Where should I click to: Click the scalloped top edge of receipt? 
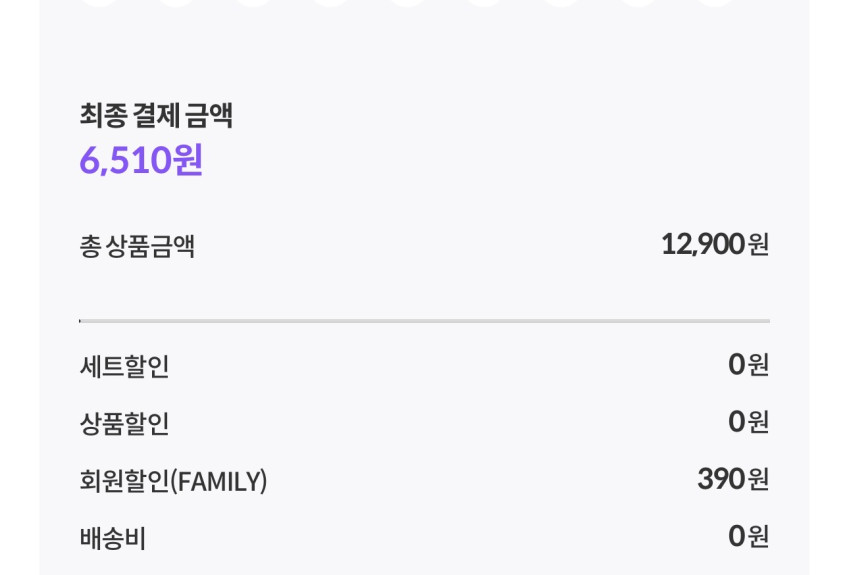(x=424, y=5)
